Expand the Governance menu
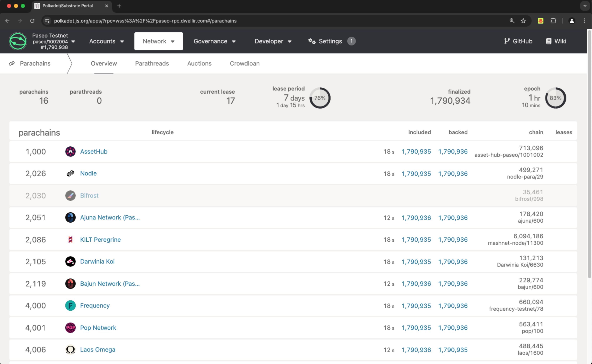The image size is (592, 364). (x=214, y=41)
